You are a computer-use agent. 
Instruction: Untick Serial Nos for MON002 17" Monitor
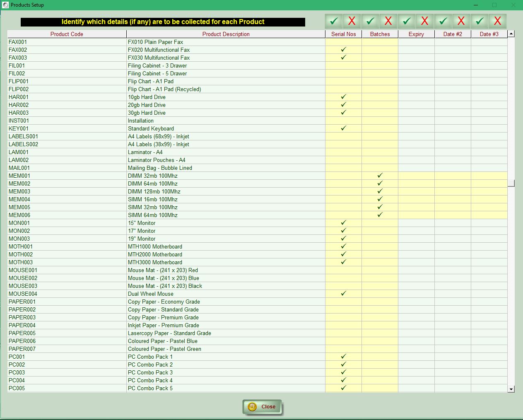coord(344,231)
